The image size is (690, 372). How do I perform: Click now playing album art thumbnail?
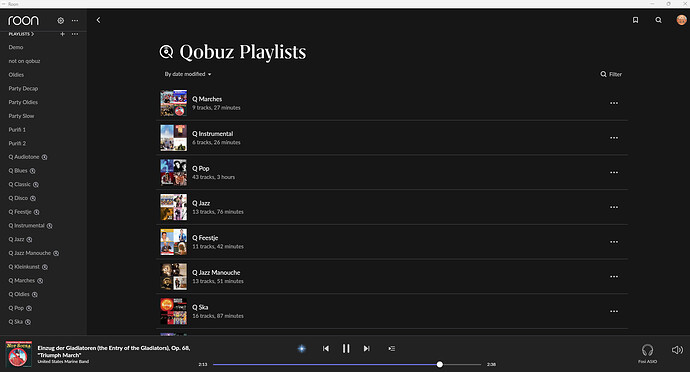[18, 354]
